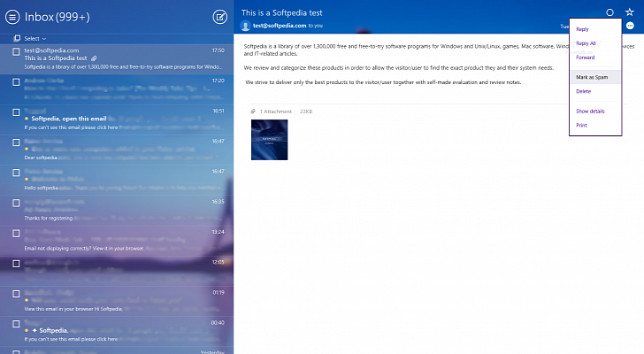Click the paperclip icon beside 1 Attachment
This screenshot has width=644, height=354.
click(x=253, y=112)
